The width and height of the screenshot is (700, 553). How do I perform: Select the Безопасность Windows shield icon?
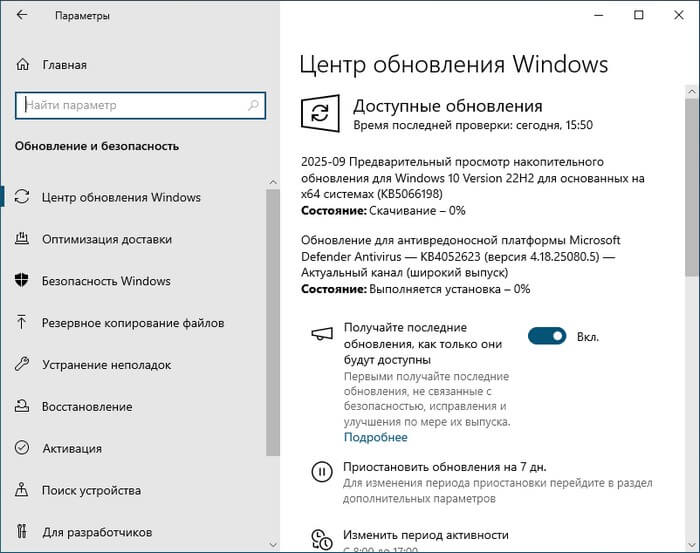click(23, 281)
